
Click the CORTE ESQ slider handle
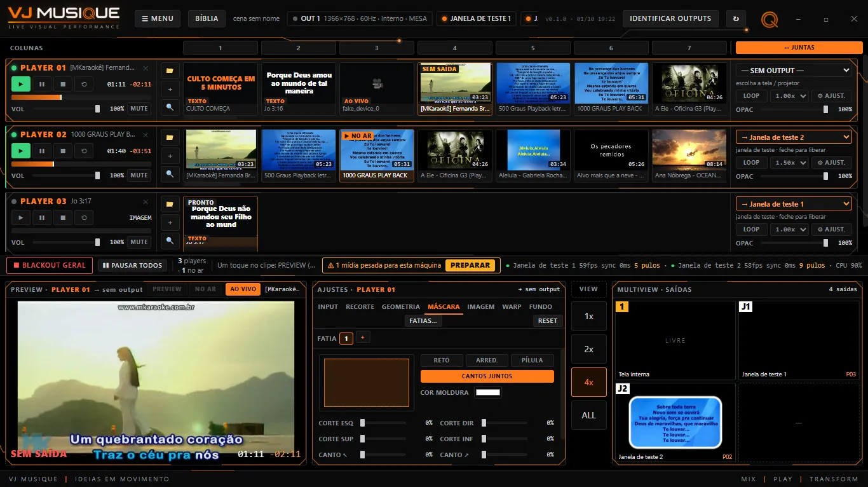click(362, 423)
